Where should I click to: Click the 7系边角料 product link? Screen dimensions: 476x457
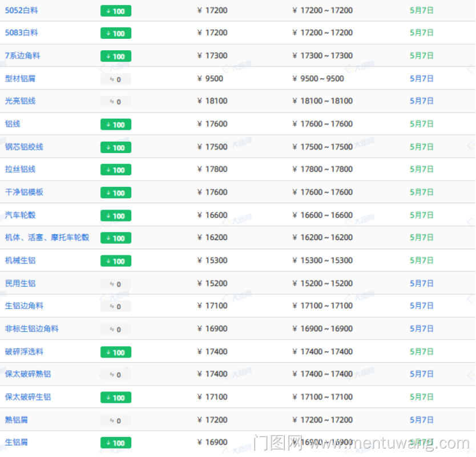pyautogui.click(x=23, y=56)
